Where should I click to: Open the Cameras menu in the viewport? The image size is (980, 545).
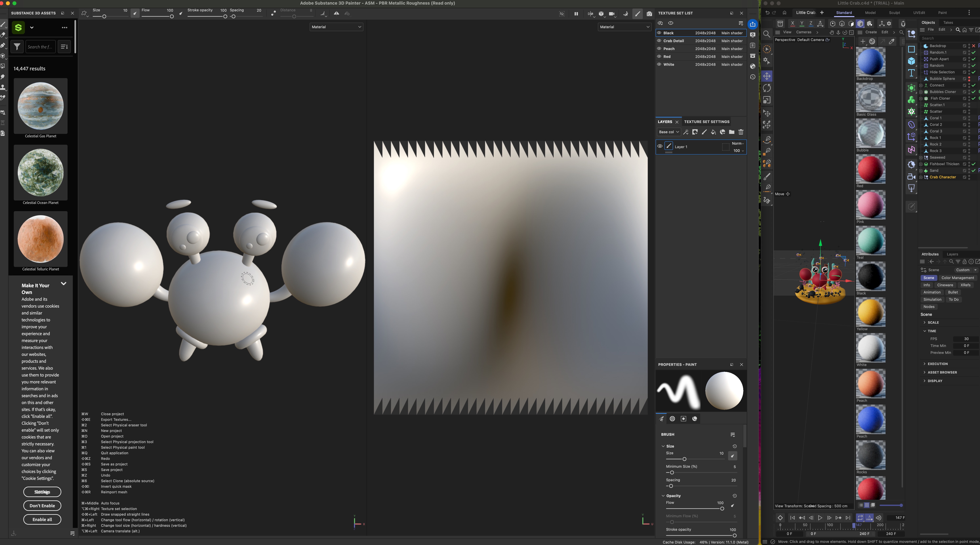tap(804, 32)
